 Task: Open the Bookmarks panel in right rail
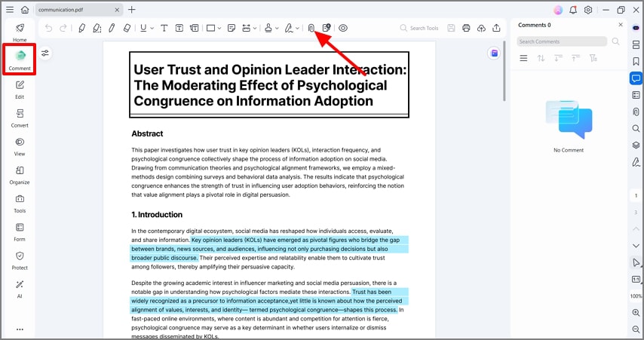(x=636, y=62)
